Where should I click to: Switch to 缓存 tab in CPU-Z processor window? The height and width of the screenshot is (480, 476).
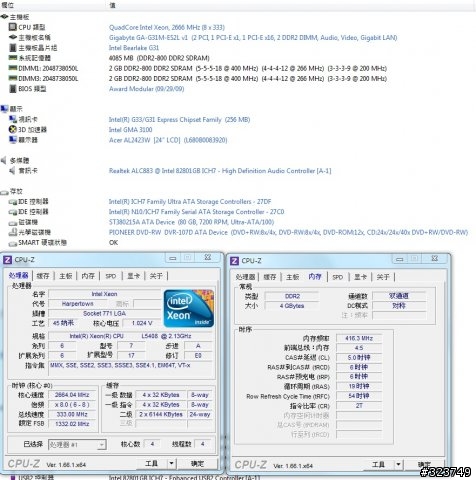coord(43,276)
